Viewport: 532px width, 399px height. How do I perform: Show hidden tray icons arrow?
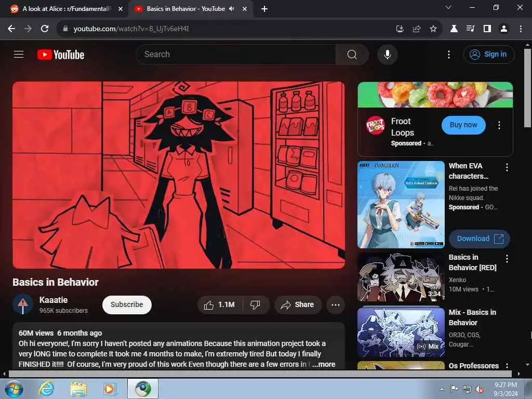tap(442, 389)
